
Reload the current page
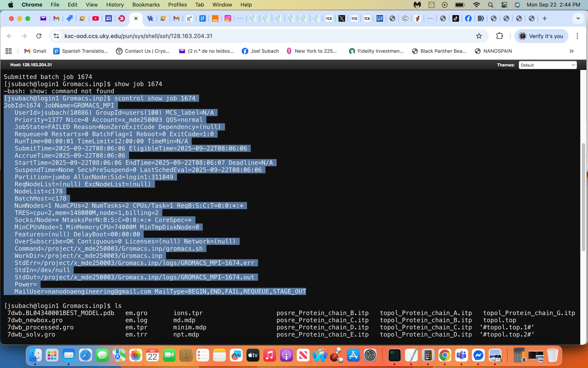(x=39, y=36)
